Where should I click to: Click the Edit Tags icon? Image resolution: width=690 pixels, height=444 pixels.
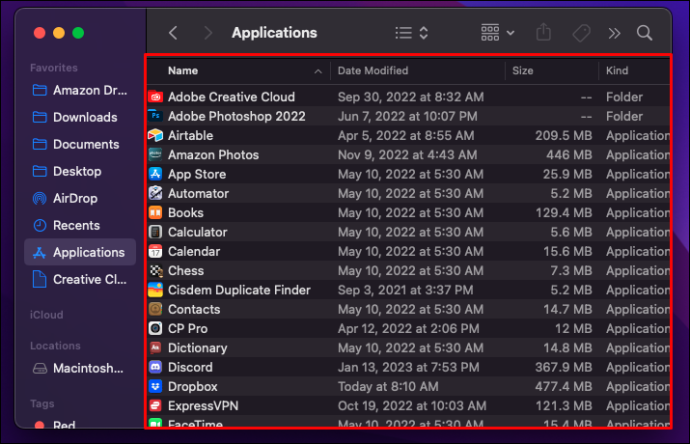581,33
